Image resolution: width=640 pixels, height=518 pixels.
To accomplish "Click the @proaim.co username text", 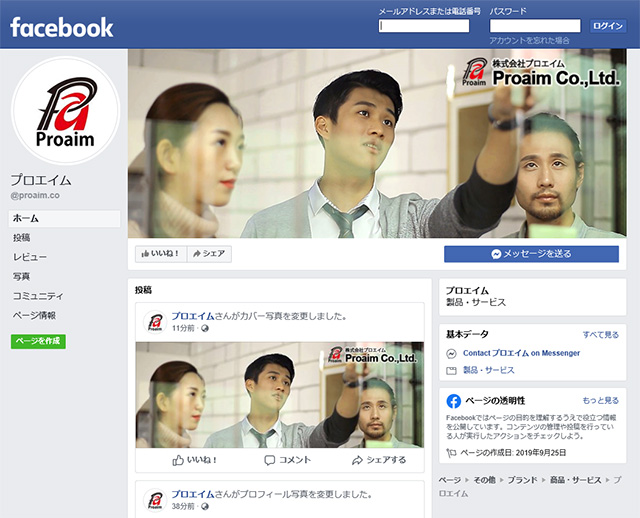I will click(x=35, y=195).
